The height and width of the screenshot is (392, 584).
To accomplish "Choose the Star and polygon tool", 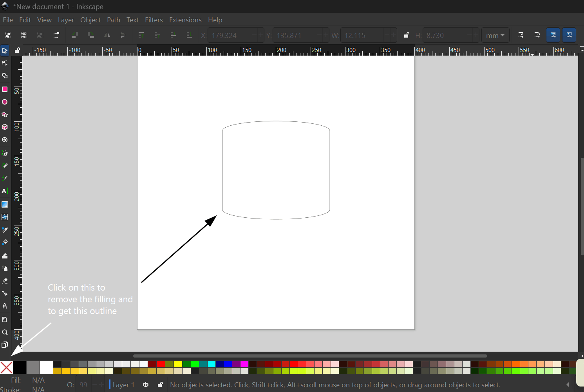I will tap(5, 114).
